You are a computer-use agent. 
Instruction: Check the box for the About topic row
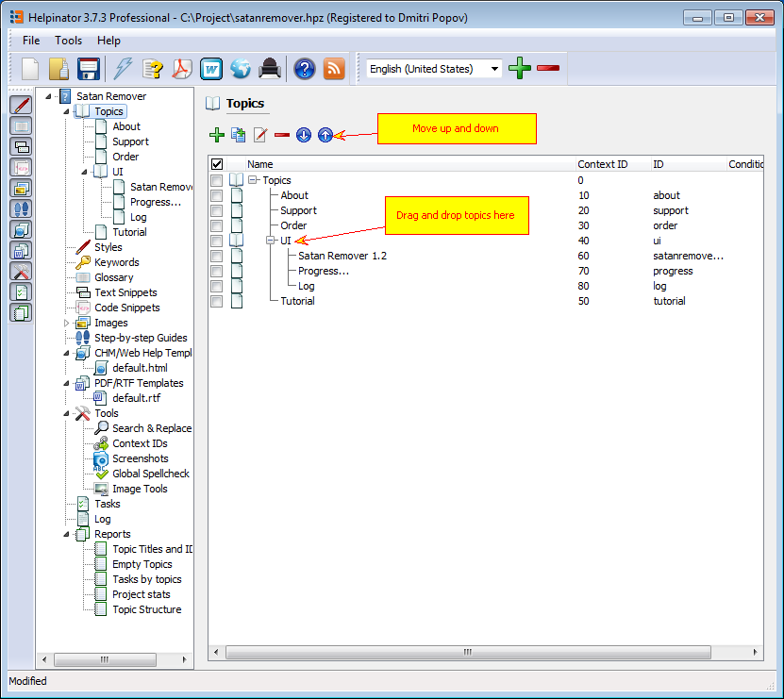coord(217,195)
